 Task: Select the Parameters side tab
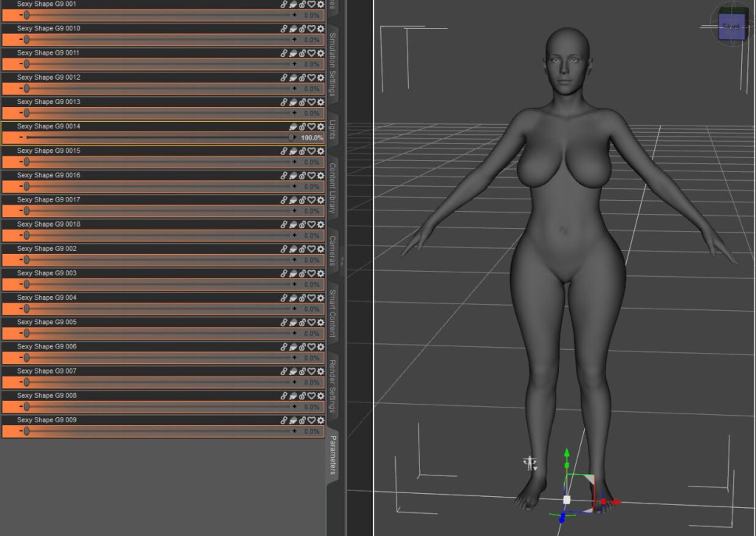point(333,455)
